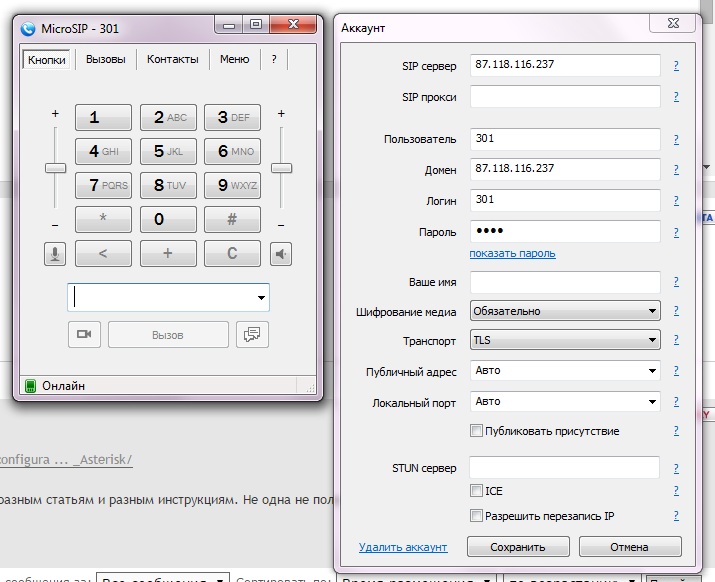The image size is (715, 582).
Task: Switch to the Вызовы tab
Action: [x=105, y=59]
